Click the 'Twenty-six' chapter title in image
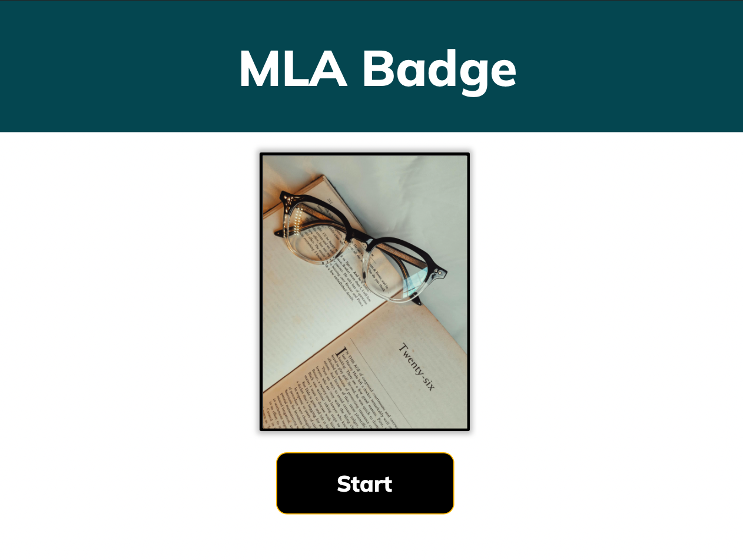743x560 pixels. tap(417, 366)
